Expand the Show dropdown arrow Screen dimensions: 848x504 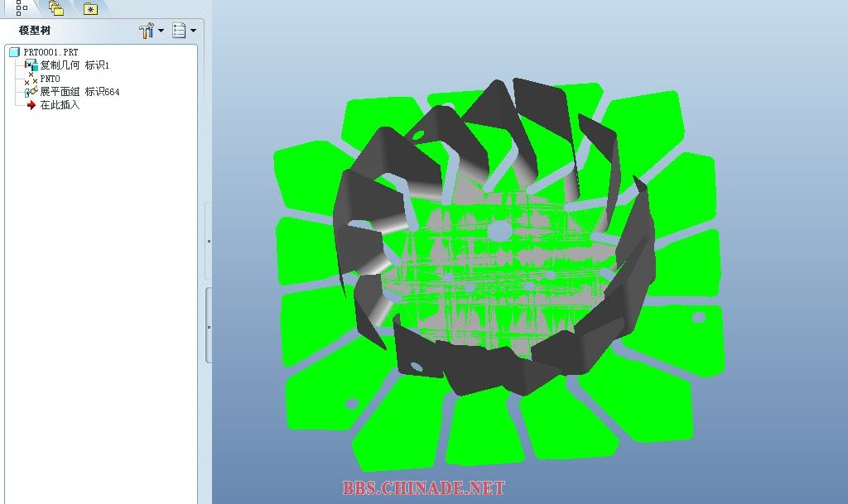(193, 31)
